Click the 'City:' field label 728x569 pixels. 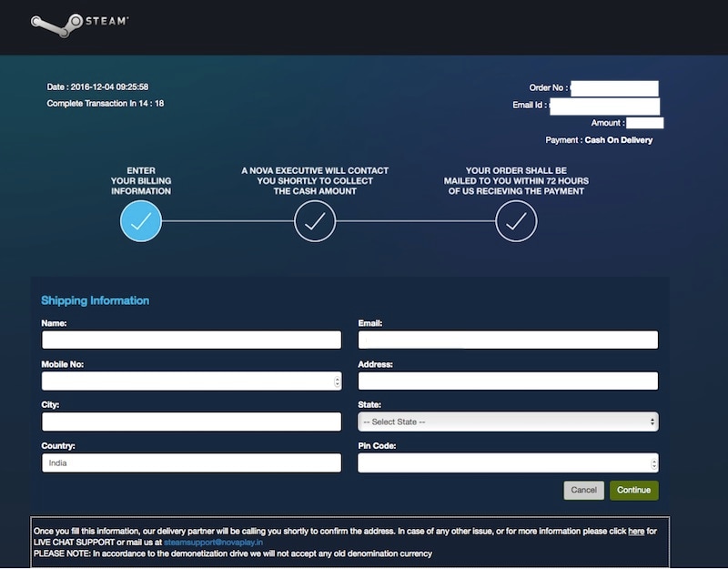[50, 404]
